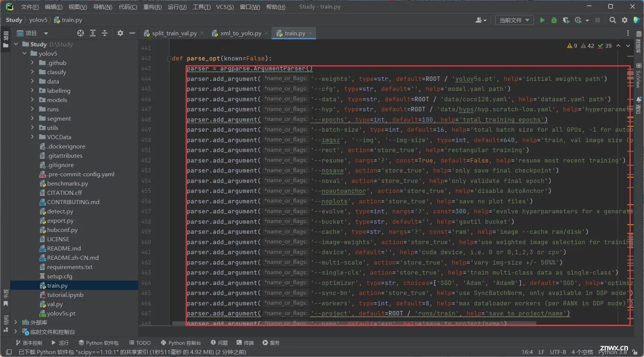The height and width of the screenshot is (357, 644).
Task: Expand the .github folder
Action: tap(32, 63)
